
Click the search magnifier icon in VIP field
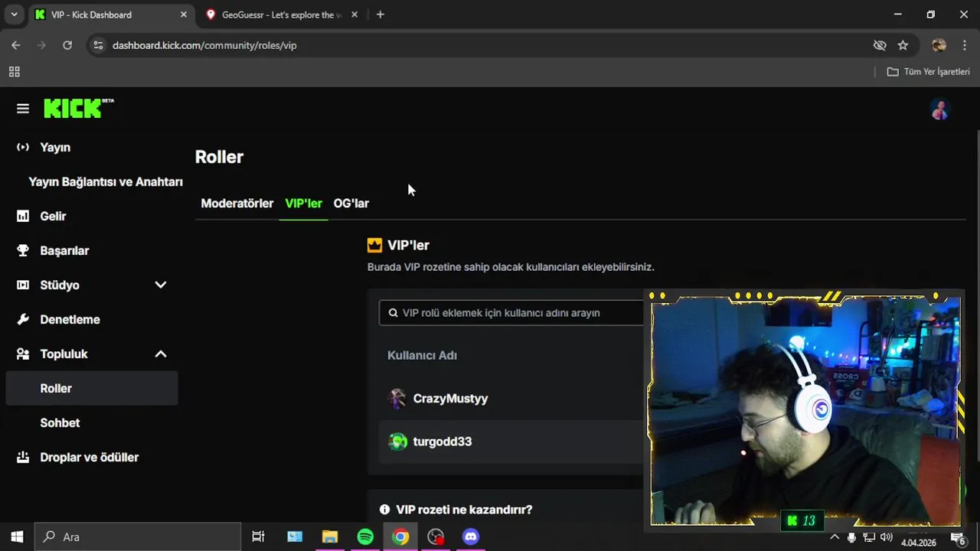click(x=394, y=312)
